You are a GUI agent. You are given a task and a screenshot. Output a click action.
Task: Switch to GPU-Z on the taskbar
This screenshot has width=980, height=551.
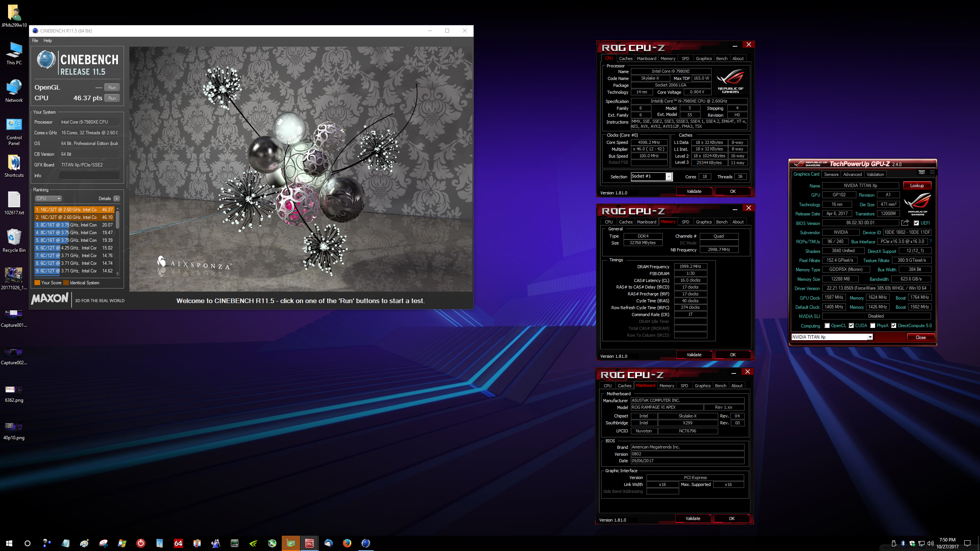pyautogui.click(x=291, y=543)
